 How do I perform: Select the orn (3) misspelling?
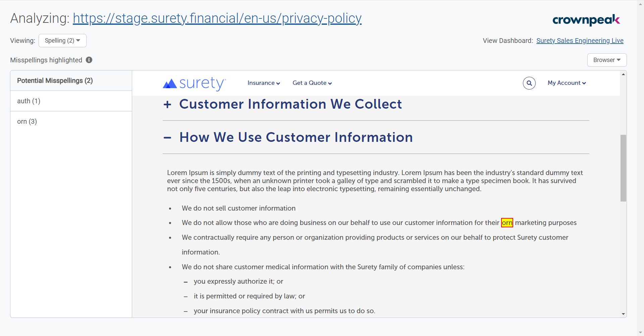tap(27, 121)
